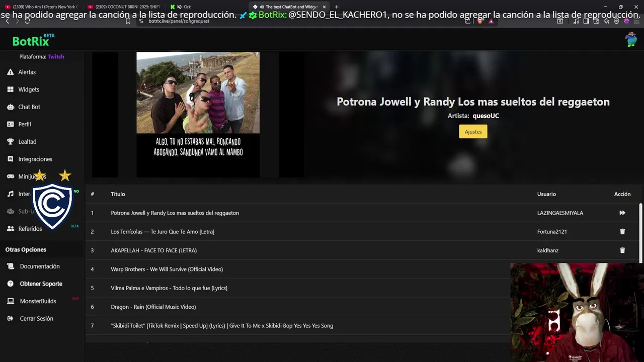Click the Acción column header
Viewport: 644px width, 362px height.
click(x=622, y=194)
